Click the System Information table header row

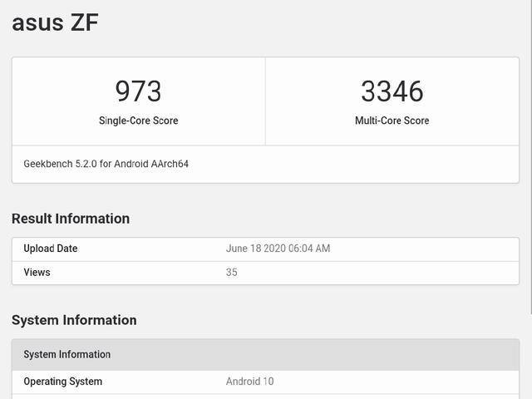click(265, 355)
